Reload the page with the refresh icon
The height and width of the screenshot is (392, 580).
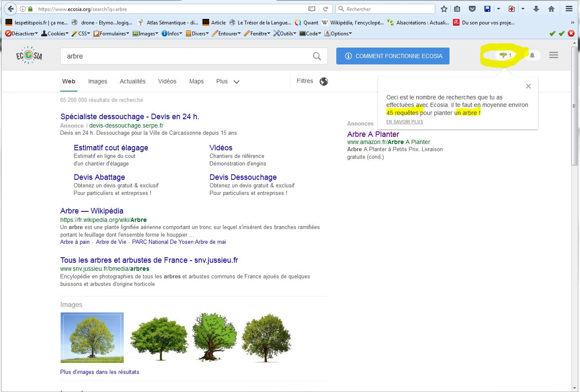[x=325, y=9]
